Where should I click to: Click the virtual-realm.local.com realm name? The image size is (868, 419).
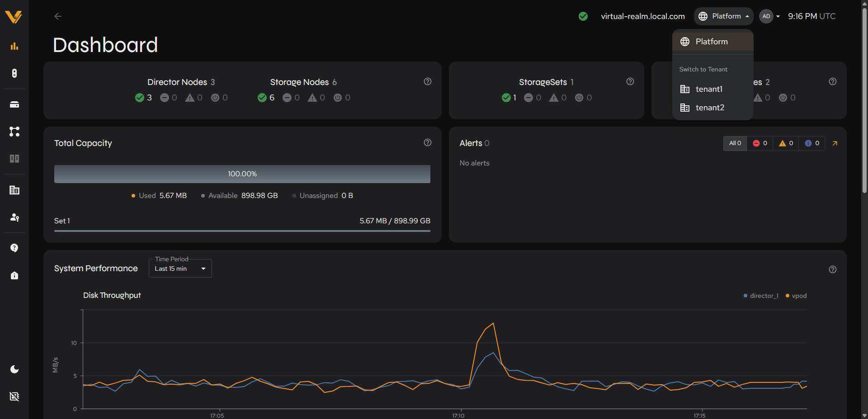643,16
